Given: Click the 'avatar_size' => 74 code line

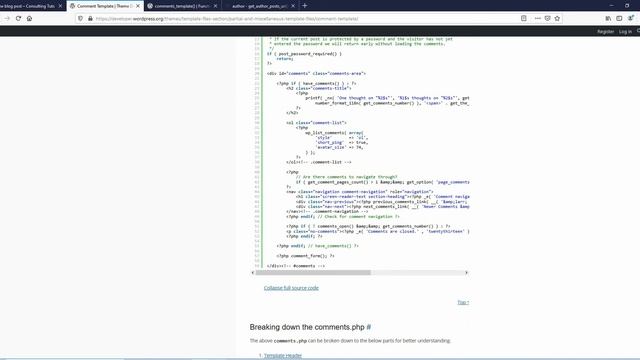Looking at the screenshot, I should coord(340,147).
